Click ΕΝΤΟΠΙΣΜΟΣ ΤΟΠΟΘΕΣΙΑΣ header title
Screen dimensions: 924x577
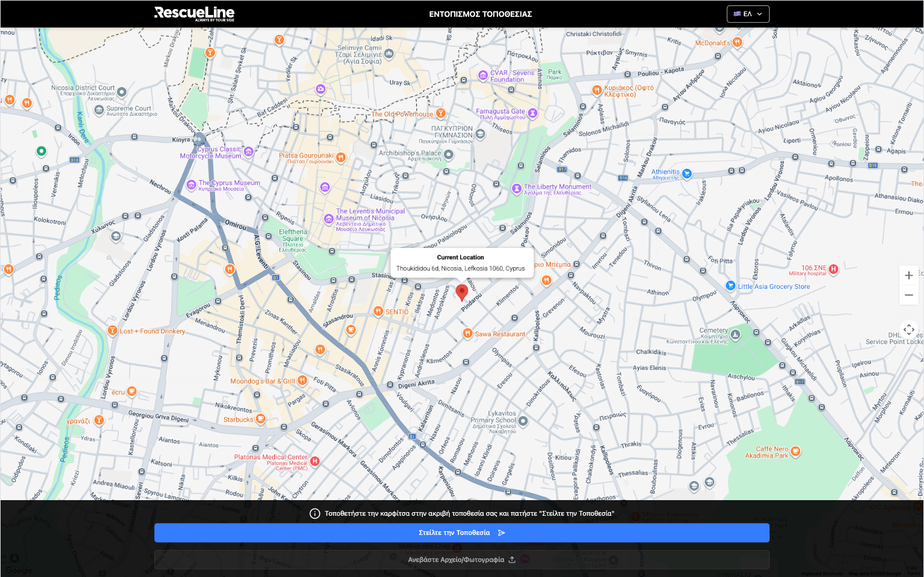pos(481,14)
